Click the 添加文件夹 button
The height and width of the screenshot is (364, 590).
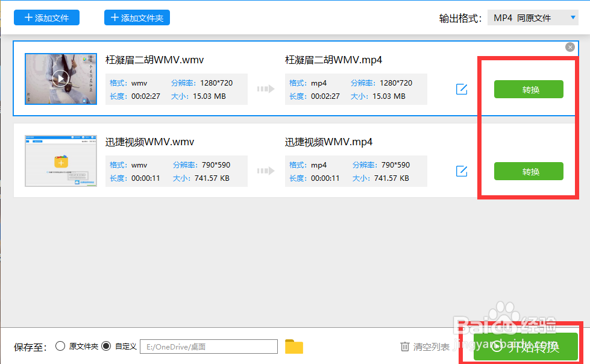point(137,17)
